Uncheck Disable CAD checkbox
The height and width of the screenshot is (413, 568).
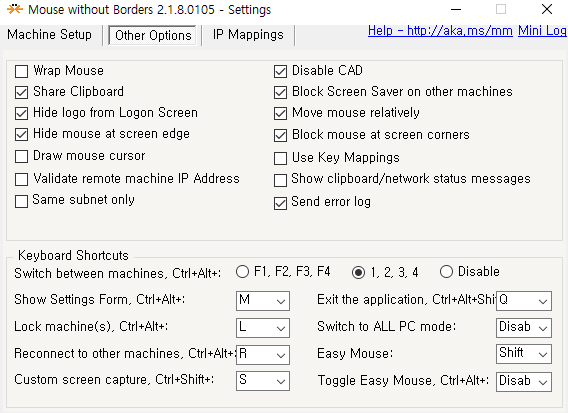pyautogui.click(x=280, y=71)
